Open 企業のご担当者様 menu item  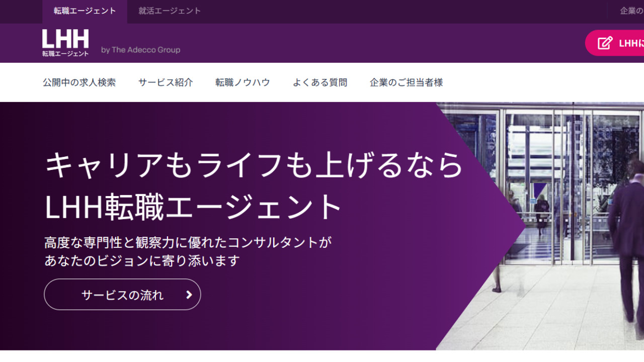click(406, 82)
